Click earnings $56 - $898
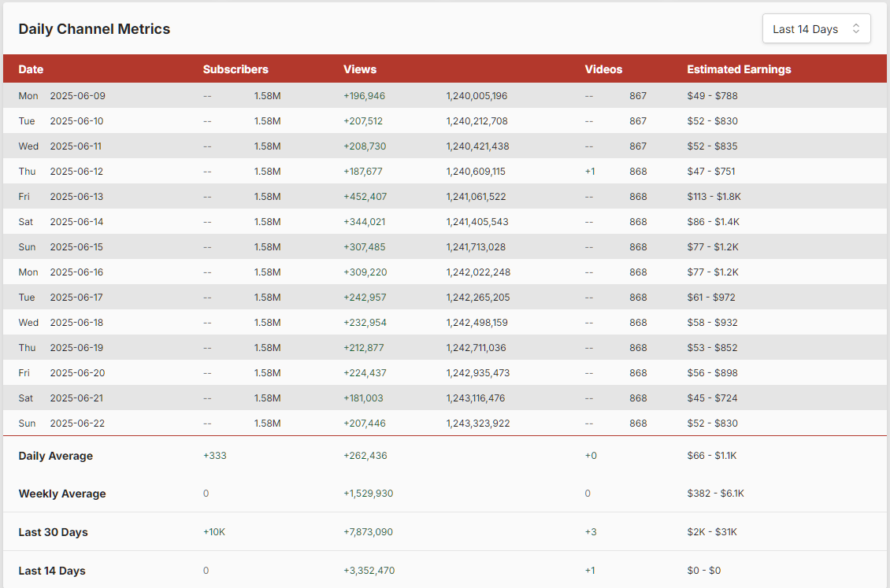The image size is (890, 588). tap(712, 373)
